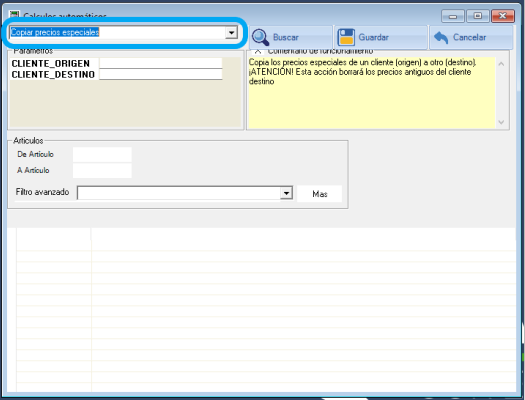
Task: Collapse the Comentario de funcionamiento panel
Action: pyautogui.click(x=257, y=51)
